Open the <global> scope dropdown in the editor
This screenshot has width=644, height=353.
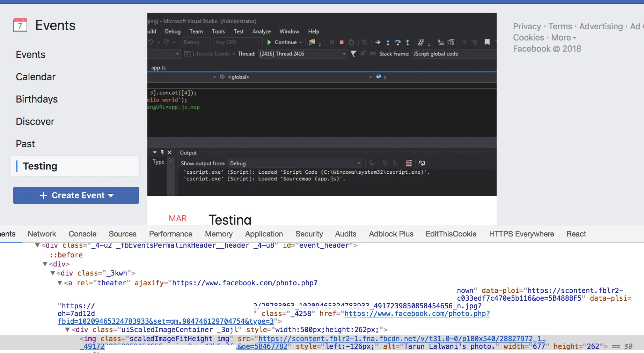pos(296,77)
